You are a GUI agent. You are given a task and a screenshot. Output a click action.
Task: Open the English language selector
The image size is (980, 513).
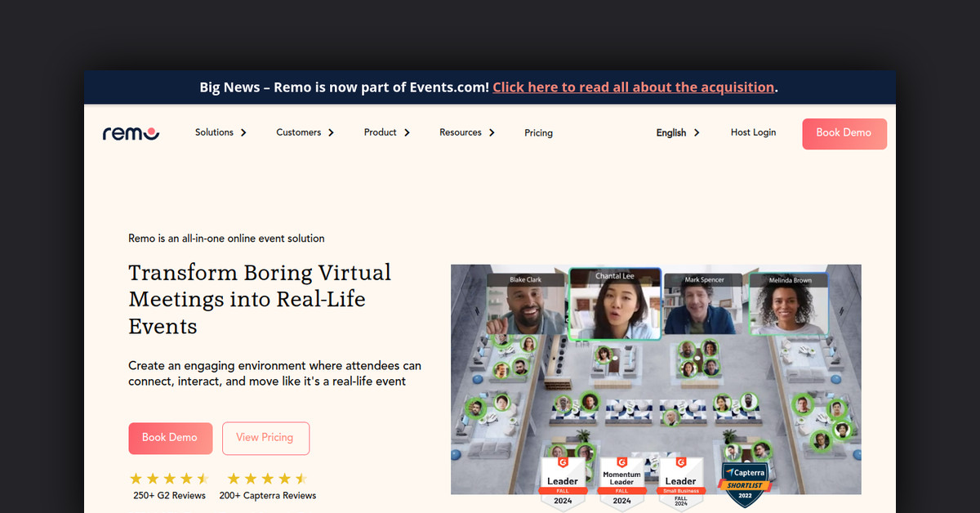[x=677, y=132]
